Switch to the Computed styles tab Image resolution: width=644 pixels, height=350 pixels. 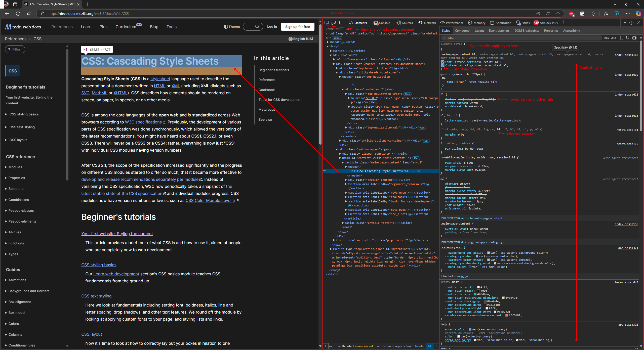tap(462, 31)
